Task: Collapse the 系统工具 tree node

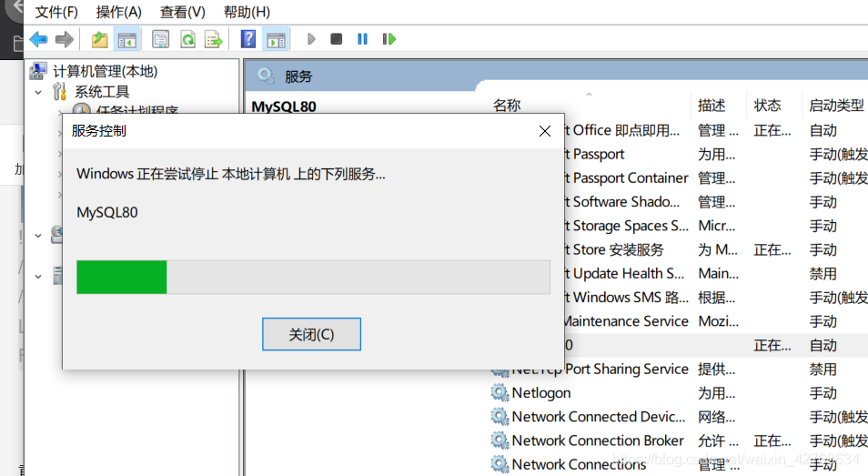Action: pyautogui.click(x=38, y=93)
